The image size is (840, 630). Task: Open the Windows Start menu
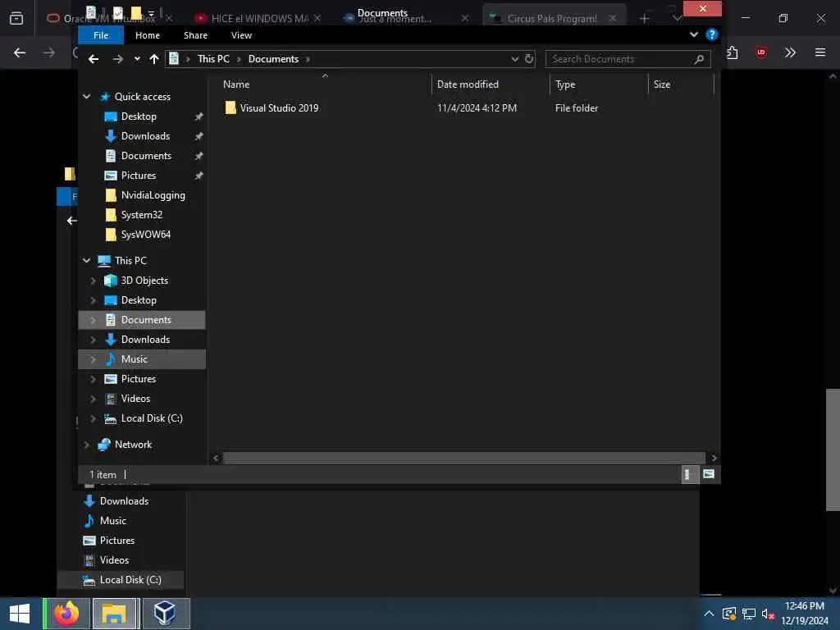point(20,614)
